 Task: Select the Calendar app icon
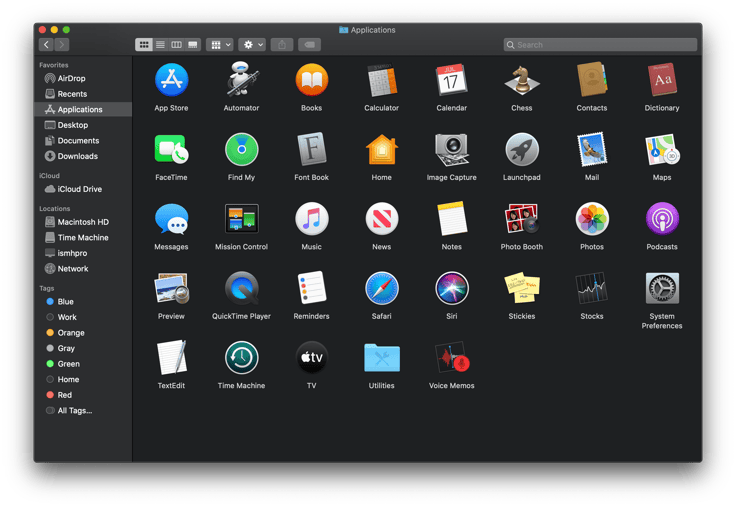pos(452,80)
